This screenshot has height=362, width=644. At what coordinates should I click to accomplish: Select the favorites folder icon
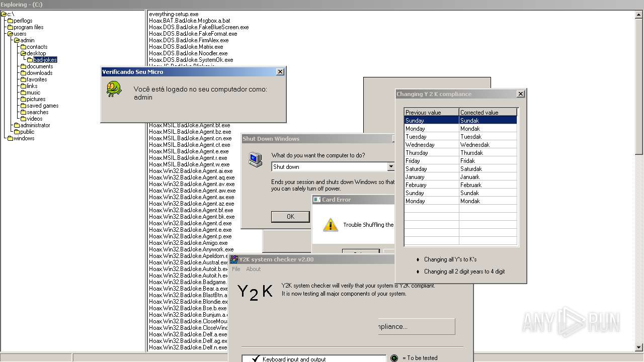coord(24,79)
